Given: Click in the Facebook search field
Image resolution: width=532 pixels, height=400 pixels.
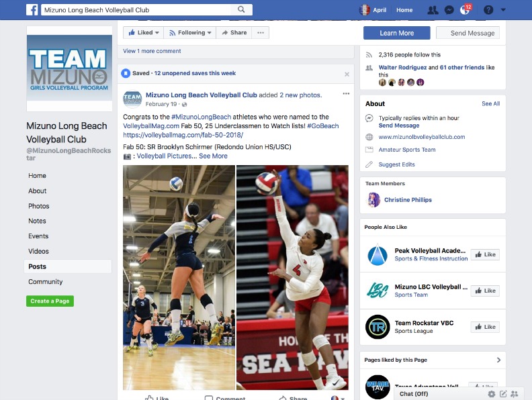Looking at the screenshot, I should 136,10.
